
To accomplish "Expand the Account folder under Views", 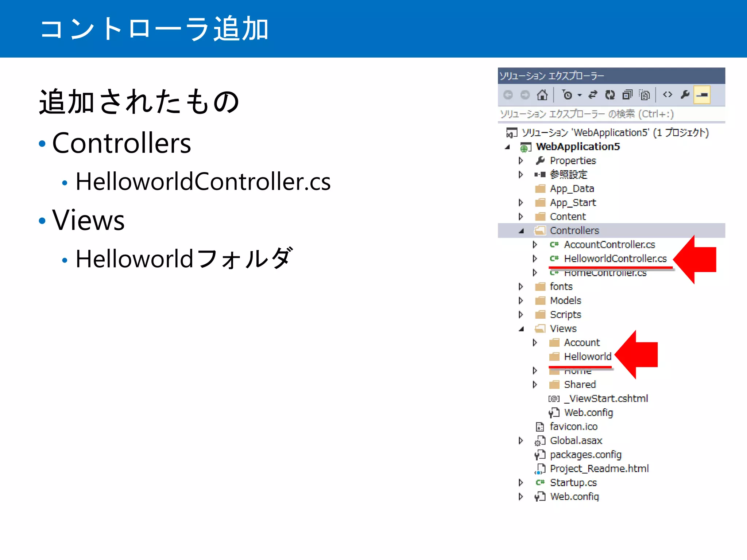I will click(535, 343).
